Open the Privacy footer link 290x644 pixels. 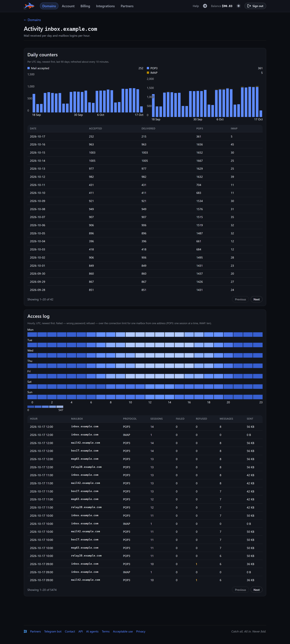click(x=141, y=631)
